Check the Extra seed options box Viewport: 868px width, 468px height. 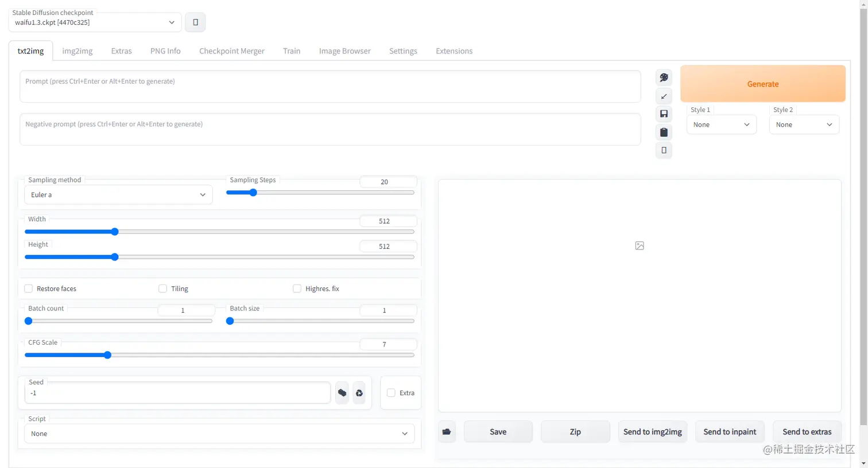(391, 393)
